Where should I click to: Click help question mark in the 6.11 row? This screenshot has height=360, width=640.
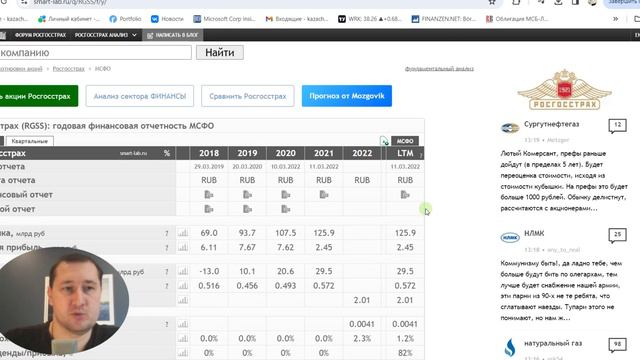[167, 248]
